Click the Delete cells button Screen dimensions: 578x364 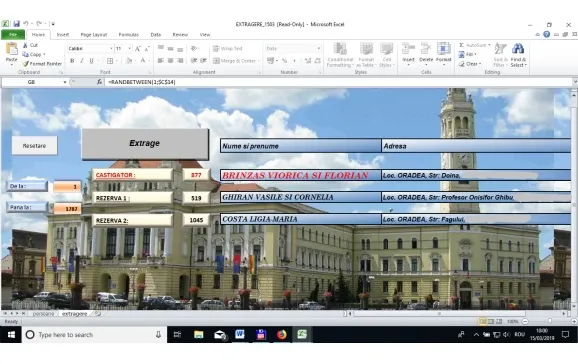tap(426, 54)
